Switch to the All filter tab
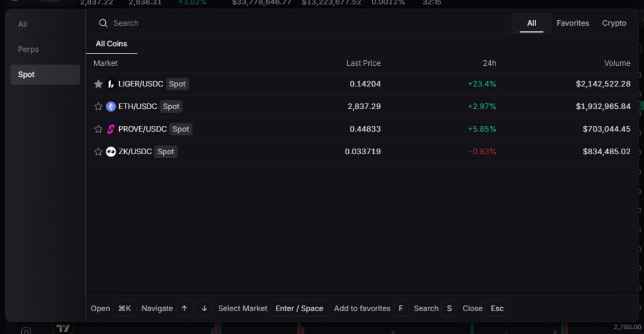Image resolution: width=644 pixels, height=334 pixels. 531,23
